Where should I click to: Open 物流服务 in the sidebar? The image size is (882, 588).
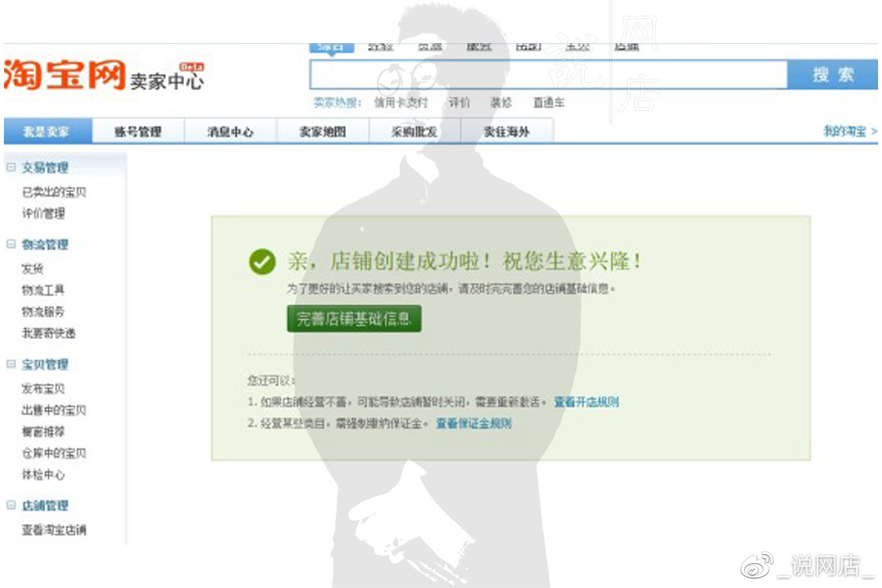(43, 312)
